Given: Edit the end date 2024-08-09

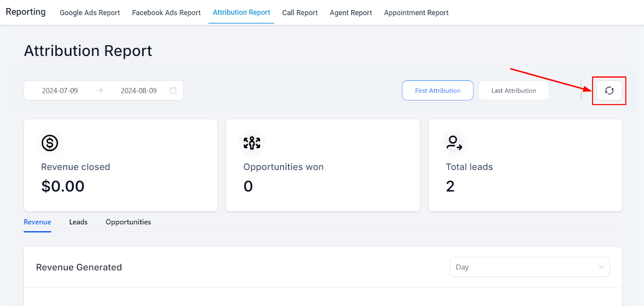Looking at the screenshot, I should 138,90.
